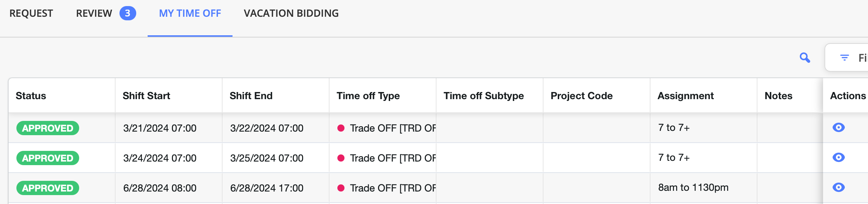Open the search magnifier icon

[x=805, y=57]
